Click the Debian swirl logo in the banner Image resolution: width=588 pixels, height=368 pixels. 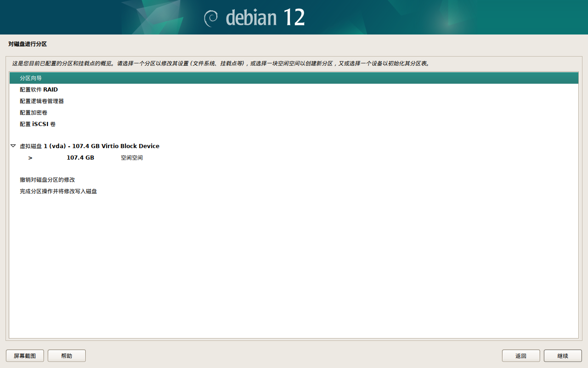click(x=211, y=17)
